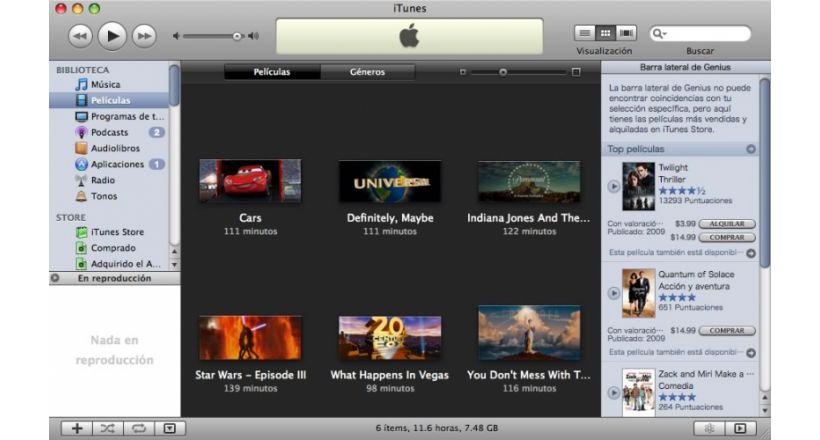The width and height of the screenshot is (820, 440).
Task: Switch to Cover Flow view
Action: tap(626, 33)
